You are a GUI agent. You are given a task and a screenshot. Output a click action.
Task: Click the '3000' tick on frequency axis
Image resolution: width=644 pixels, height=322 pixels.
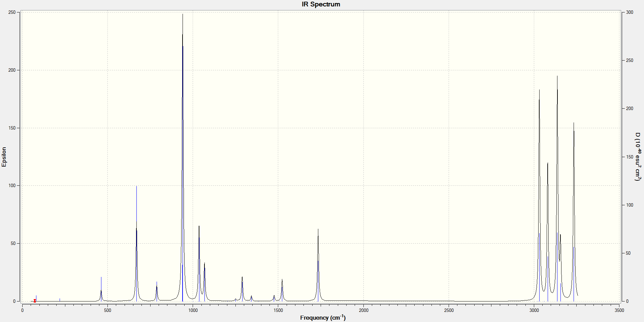point(534,310)
